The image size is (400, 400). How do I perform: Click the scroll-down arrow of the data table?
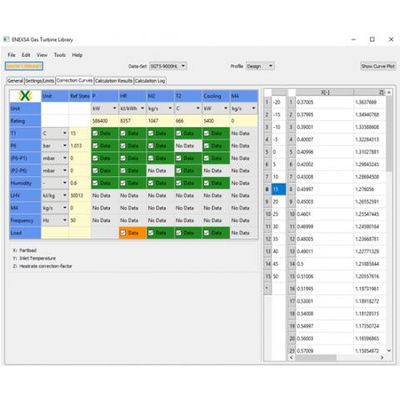pos(389,350)
